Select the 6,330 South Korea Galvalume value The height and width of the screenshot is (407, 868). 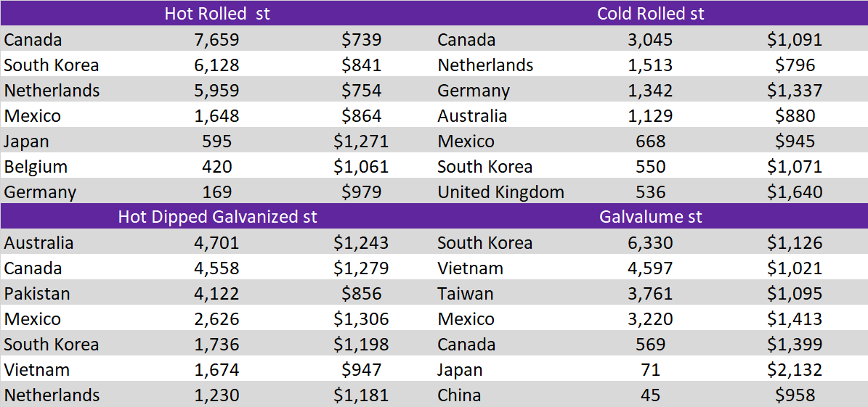[x=650, y=243]
